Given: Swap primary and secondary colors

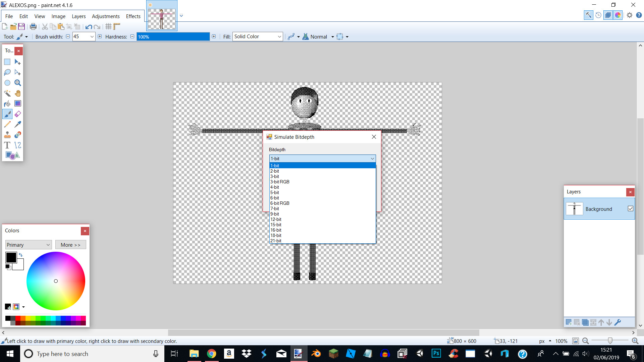Looking at the screenshot, I should coord(21,255).
